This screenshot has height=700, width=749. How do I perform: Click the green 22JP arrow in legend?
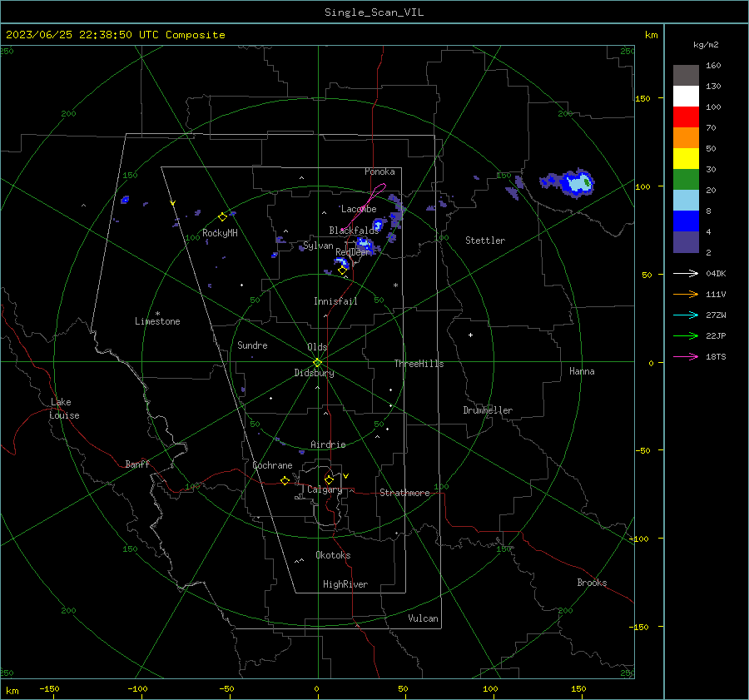[x=686, y=336]
